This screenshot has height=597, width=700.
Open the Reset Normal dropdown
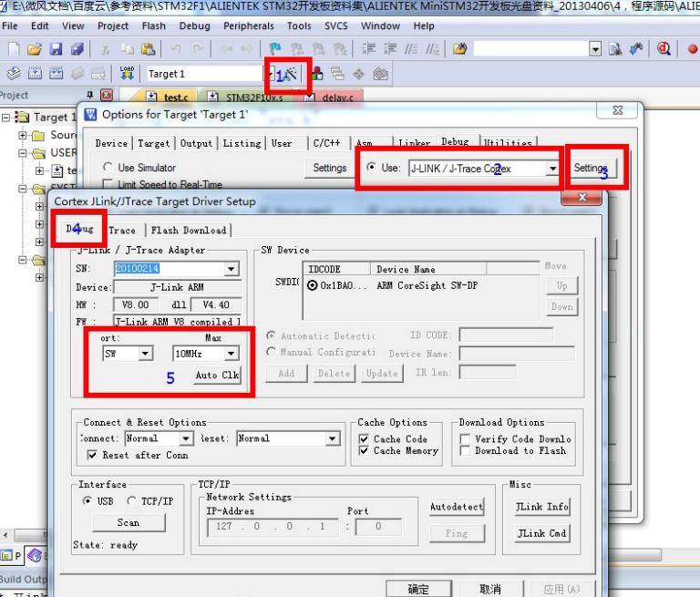click(x=332, y=438)
